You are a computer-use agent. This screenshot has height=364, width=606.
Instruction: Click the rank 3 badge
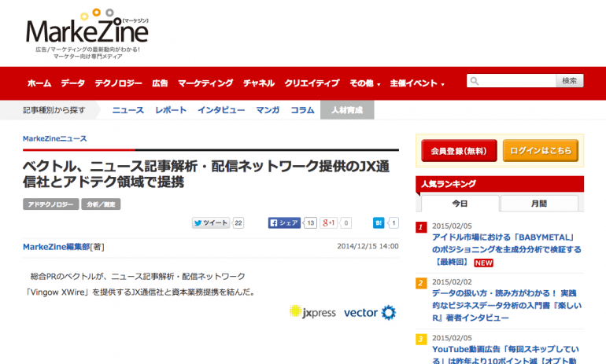click(x=421, y=339)
